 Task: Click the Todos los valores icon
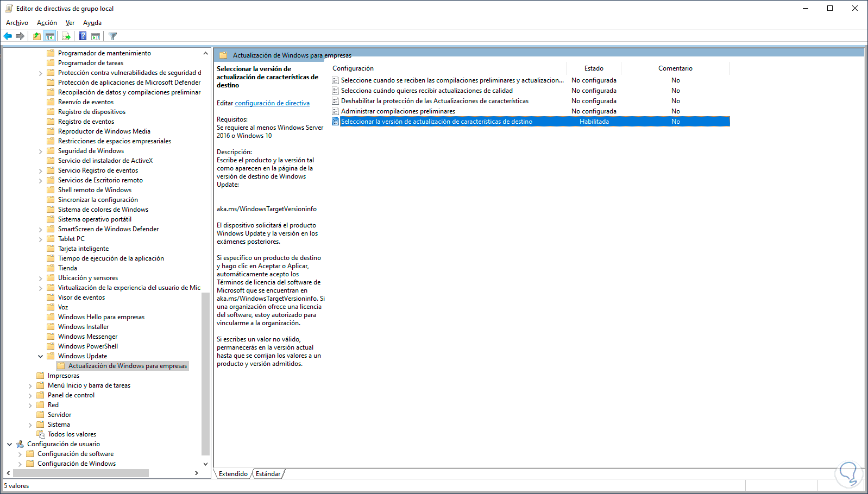(40, 434)
